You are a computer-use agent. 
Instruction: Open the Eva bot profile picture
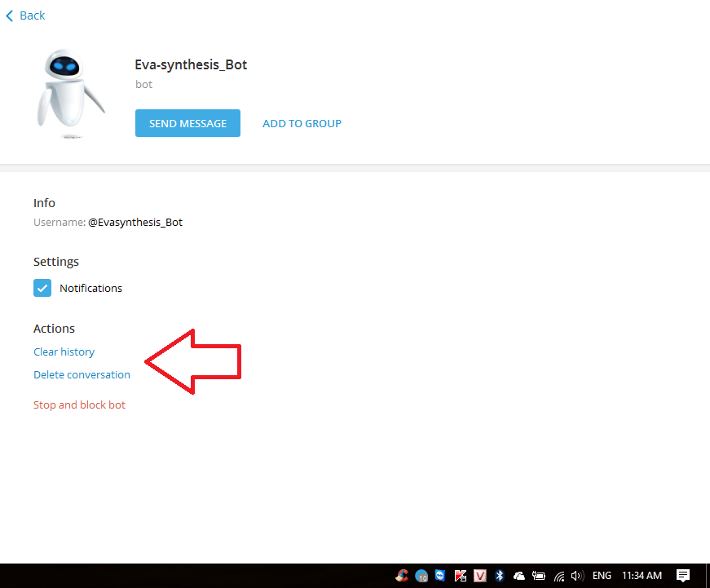tap(71, 93)
